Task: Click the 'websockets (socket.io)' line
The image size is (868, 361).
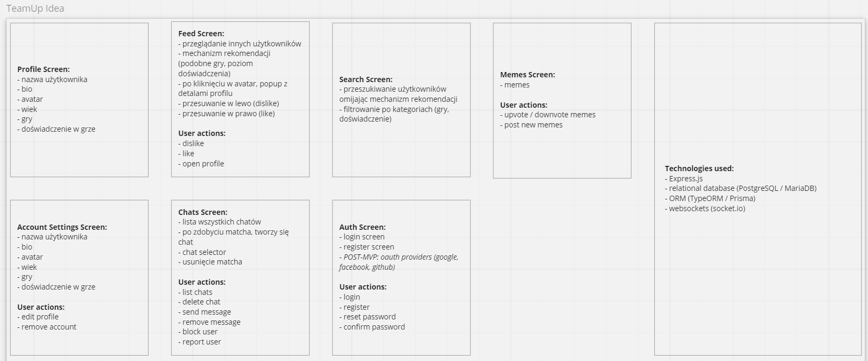Action: click(x=707, y=208)
